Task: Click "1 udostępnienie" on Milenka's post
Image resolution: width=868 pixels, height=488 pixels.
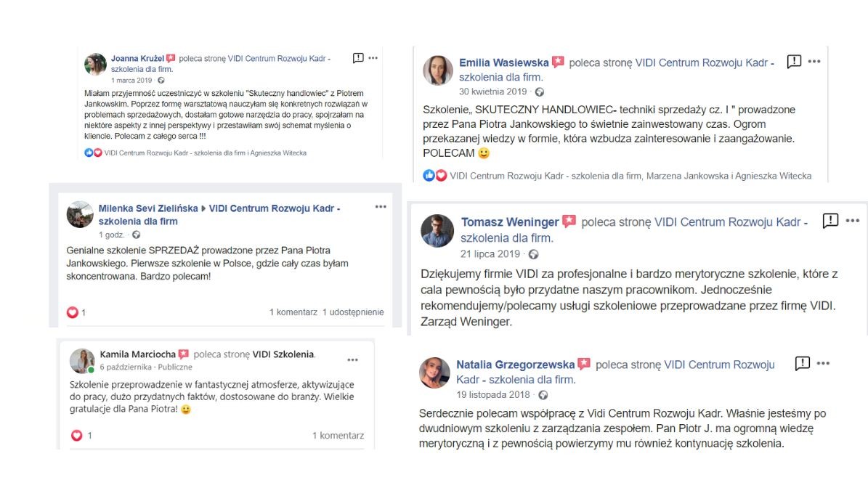Action: [353, 312]
